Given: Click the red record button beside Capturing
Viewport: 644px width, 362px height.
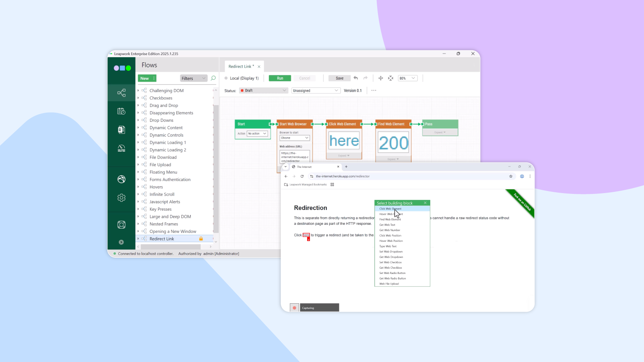Looking at the screenshot, I should [x=294, y=308].
